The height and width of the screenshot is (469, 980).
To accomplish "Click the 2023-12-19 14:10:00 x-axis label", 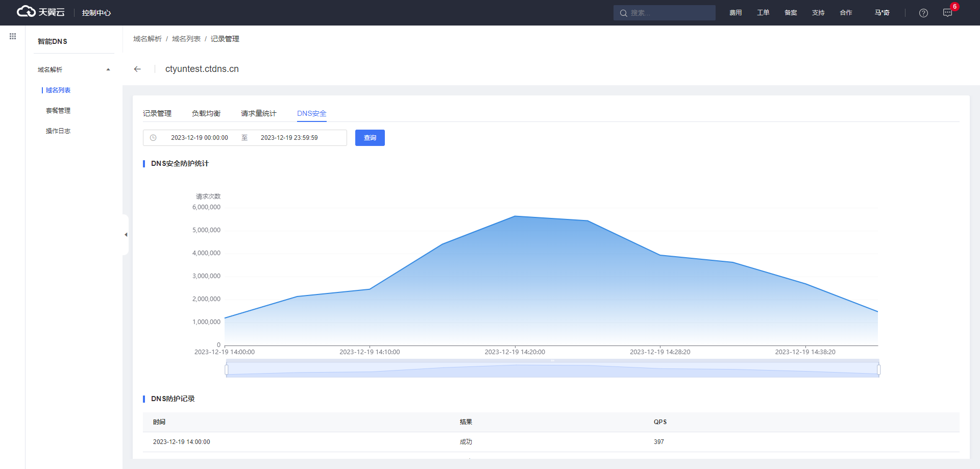I will click(370, 352).
